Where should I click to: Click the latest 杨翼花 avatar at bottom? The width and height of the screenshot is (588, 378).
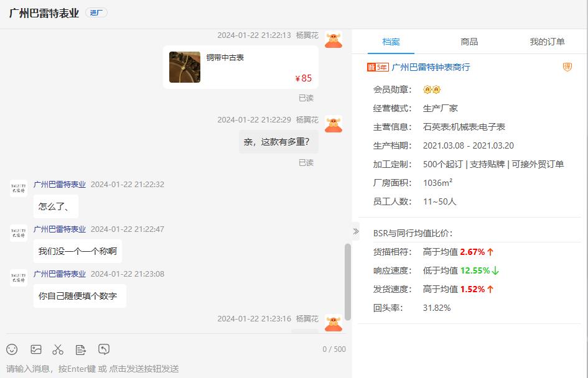(334, 323)
